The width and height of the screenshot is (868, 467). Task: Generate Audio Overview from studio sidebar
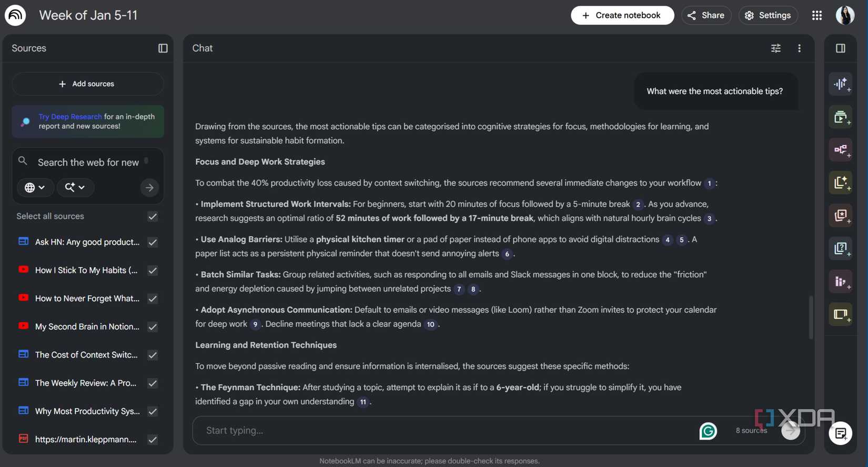(x=841, y=84)
